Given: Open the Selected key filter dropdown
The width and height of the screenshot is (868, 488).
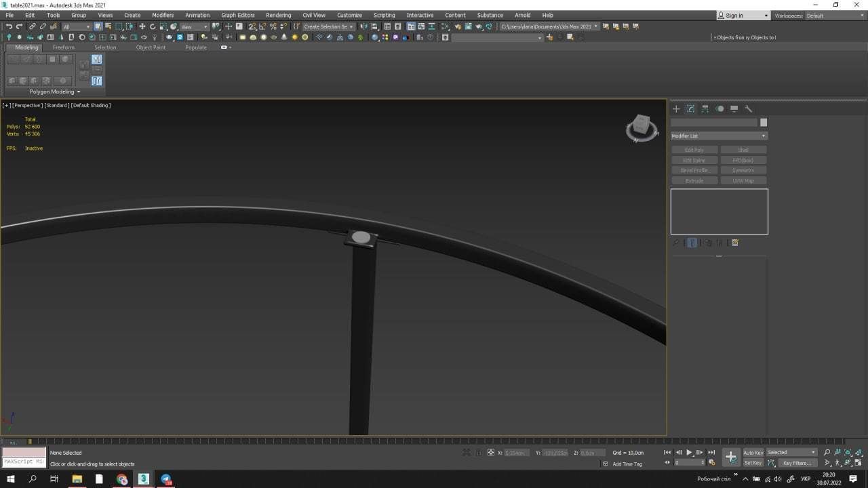Looking at the screenshot, I should point(791,453).
